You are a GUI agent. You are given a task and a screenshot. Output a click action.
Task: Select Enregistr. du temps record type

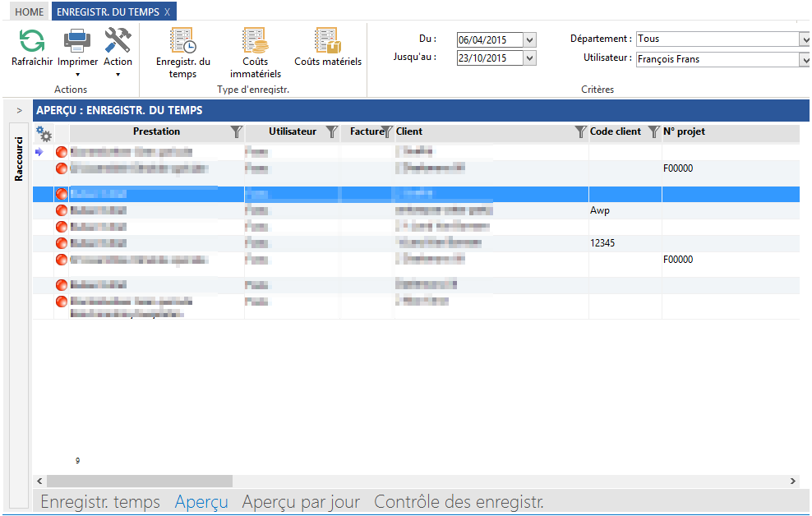pyautogui.click(x=182, y=53)
